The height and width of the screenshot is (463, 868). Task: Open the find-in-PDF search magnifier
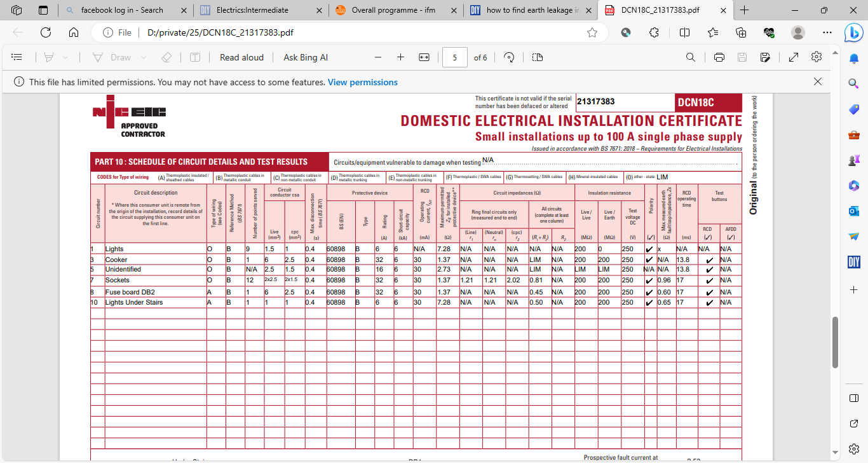691,57
